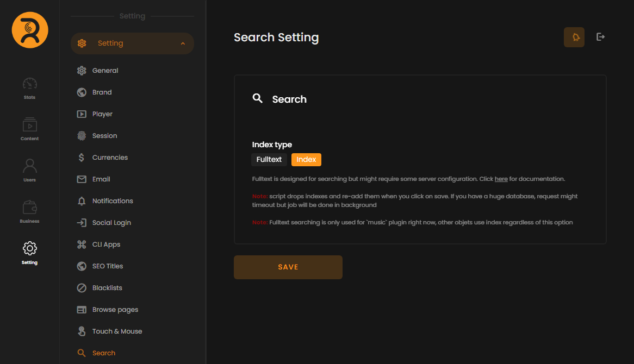Click the Search Setting page title

pyautogui.click(x=276, y=37)
